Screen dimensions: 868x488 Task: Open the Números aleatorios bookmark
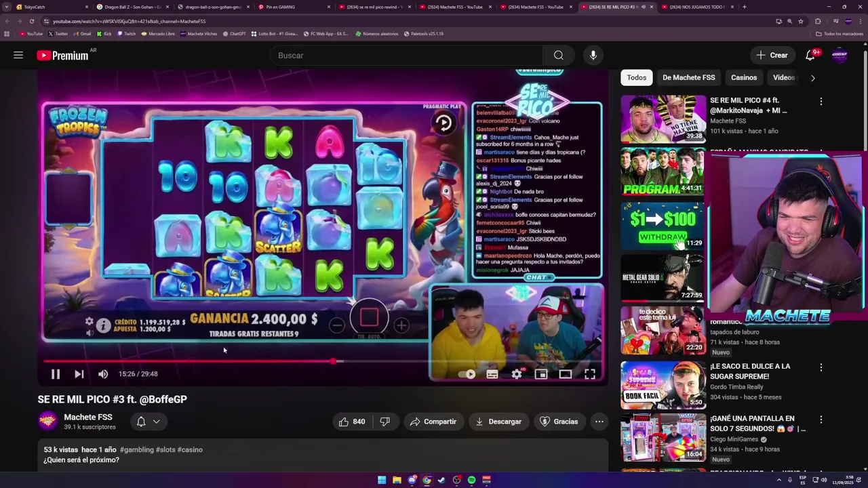pyautogui.click(x=377, y=34)
